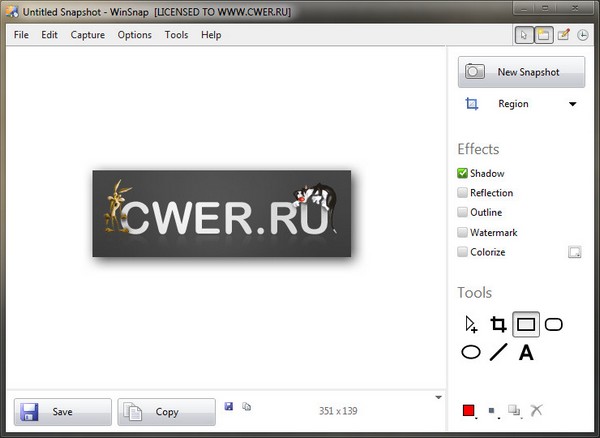Open the Capture menu
The width and height of the screenshot is (600, 438).
point(88,35)
